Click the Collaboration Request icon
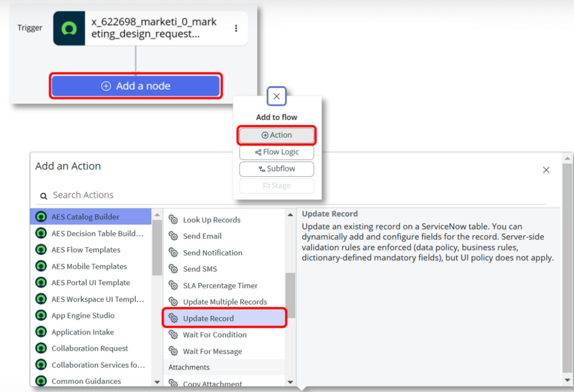Viewport: 574px width, 392px height. tap(41, 348)
